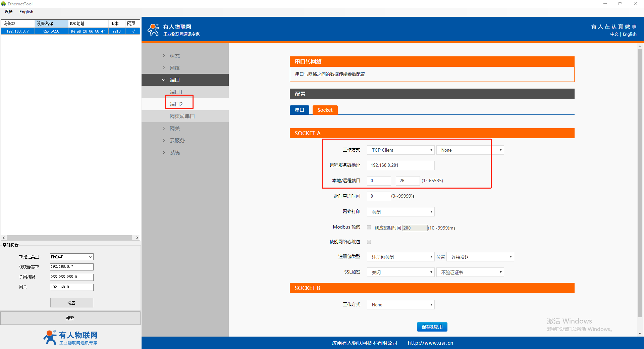Viewport: 644px width, 349px height.
Task: Enable the Modbus 轮询 checkbox
Action: pos(369,227)
